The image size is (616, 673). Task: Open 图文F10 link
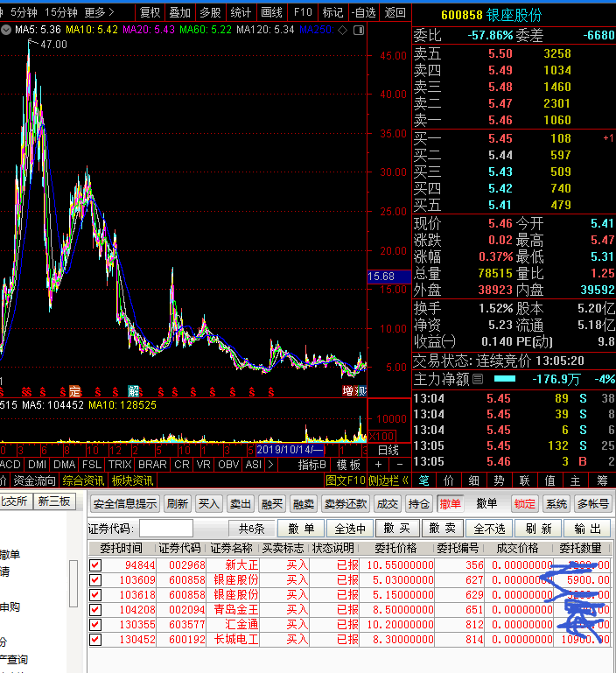click(346, 480)
